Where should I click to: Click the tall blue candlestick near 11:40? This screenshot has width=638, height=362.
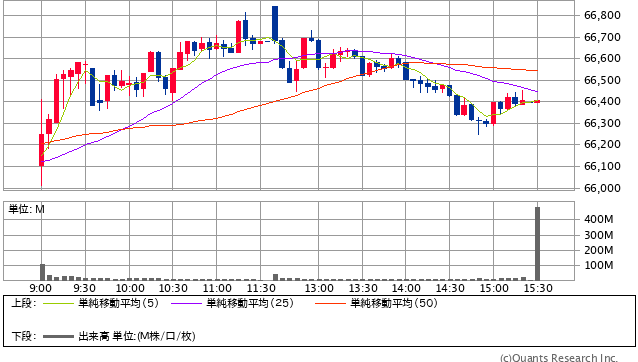coord(275,24)
